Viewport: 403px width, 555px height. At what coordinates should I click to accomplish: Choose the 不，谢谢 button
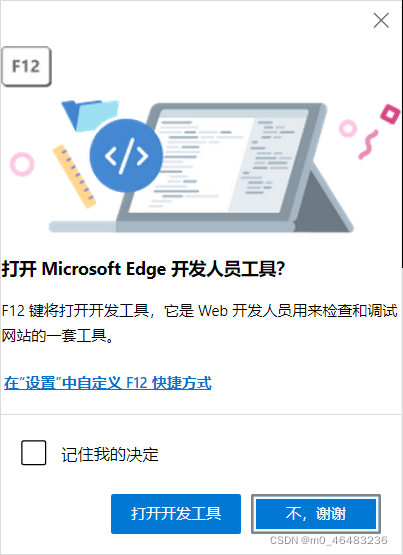coord(316,514)
